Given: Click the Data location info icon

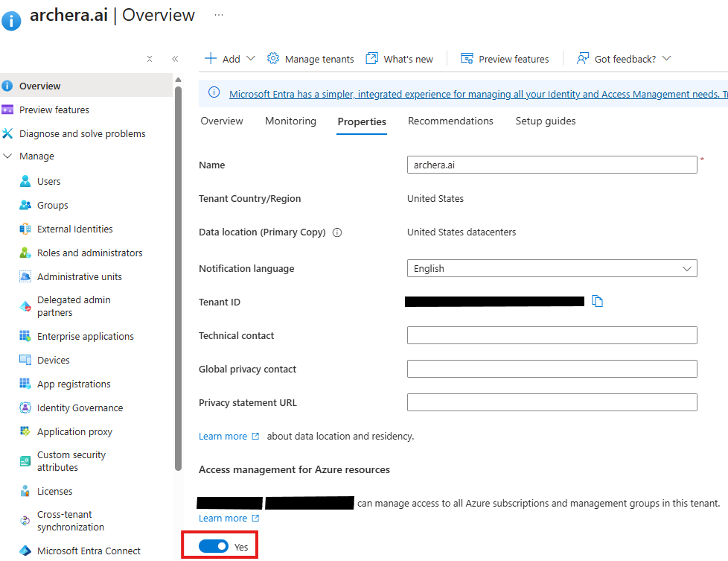Looking at the screenshot, I should 337,232.
